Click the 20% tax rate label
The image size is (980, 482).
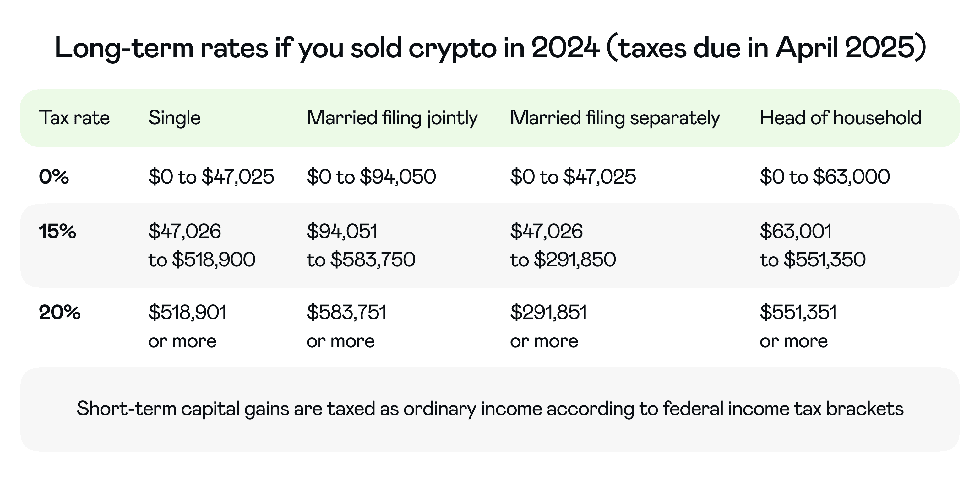(60, 313)
